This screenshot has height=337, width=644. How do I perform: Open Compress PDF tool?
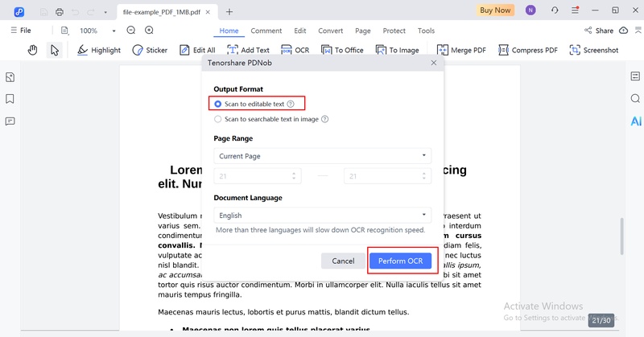pyautogui.click(x=528, y=50)
